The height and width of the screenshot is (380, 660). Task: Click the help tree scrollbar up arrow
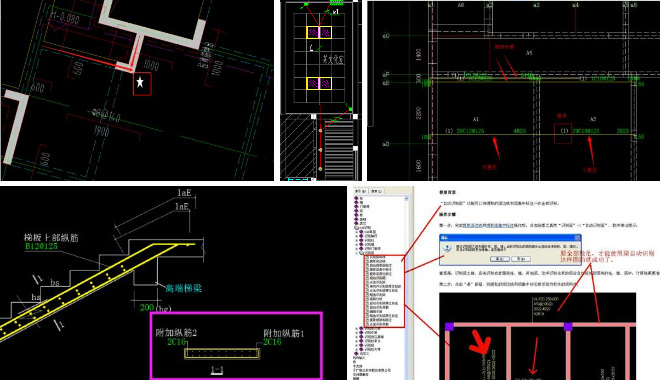(406, 198)
